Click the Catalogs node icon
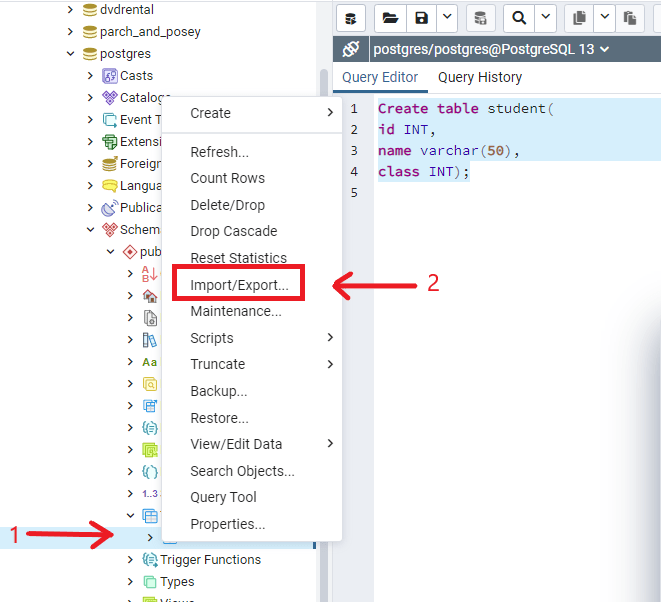The height and width of the screenshot is (602, 661). tap(110, 98)
